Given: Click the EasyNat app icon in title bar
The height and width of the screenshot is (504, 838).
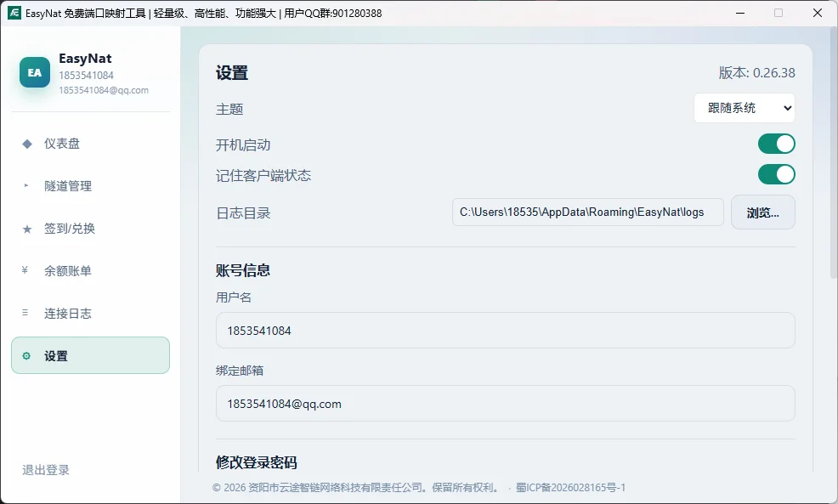Looking at the screenshot, I should [14, 13].
